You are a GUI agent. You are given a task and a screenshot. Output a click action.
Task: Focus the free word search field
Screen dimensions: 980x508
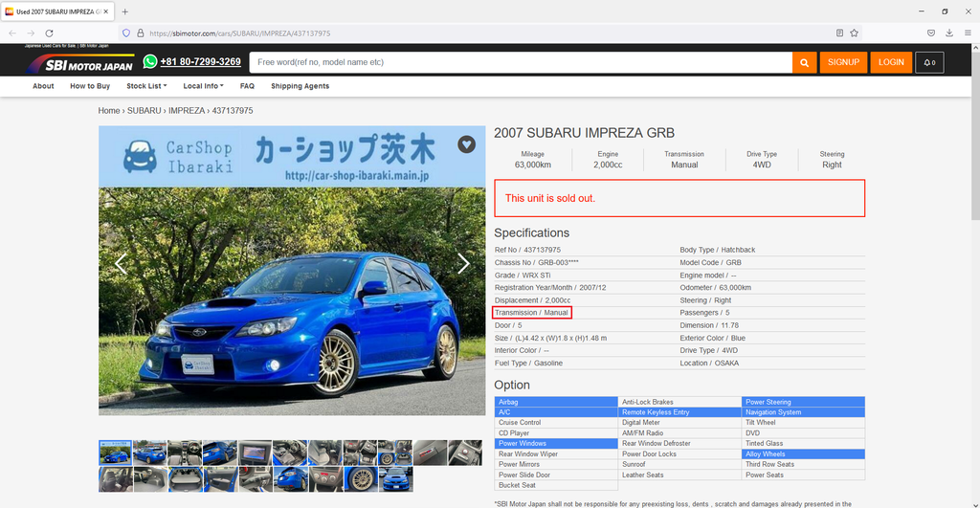click(x=521, y=62)
